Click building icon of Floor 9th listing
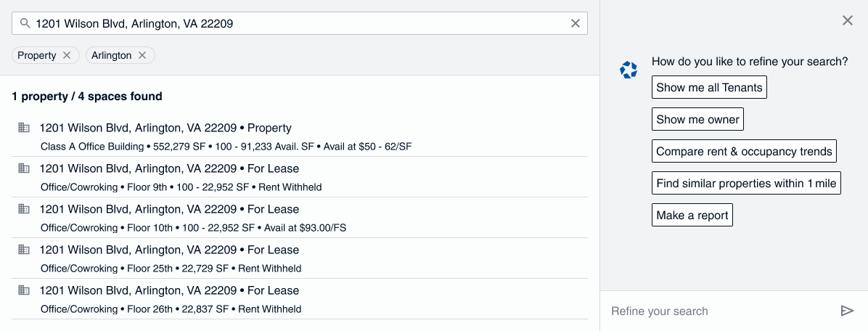This screenshot has width=868, height=331. pos(24,168)
